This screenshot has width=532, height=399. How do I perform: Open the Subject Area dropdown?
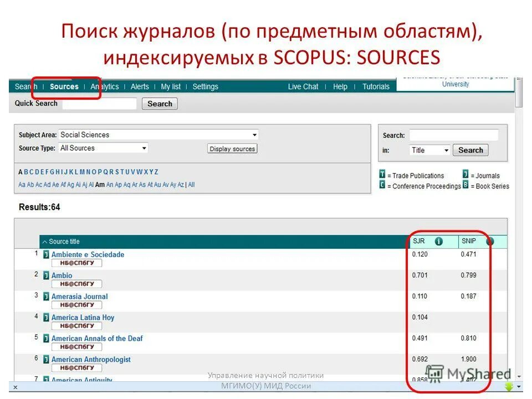(x=254, y=135)
